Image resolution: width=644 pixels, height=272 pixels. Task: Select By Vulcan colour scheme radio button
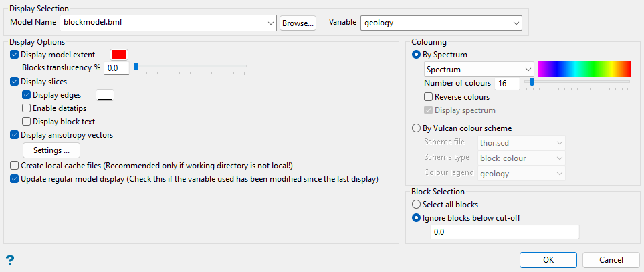[417, 128]
